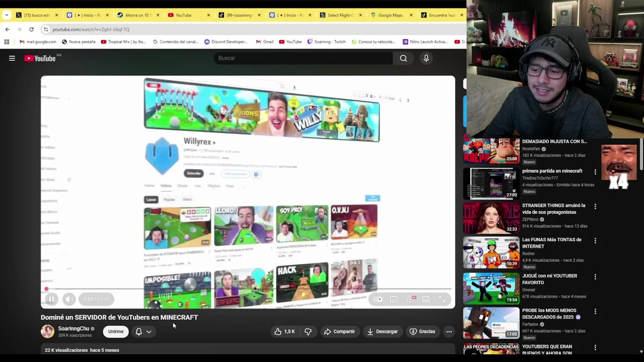Viewport: 644px width, 362px height.
Task: Open the notification bell dropdown
Action: [143, 331]
